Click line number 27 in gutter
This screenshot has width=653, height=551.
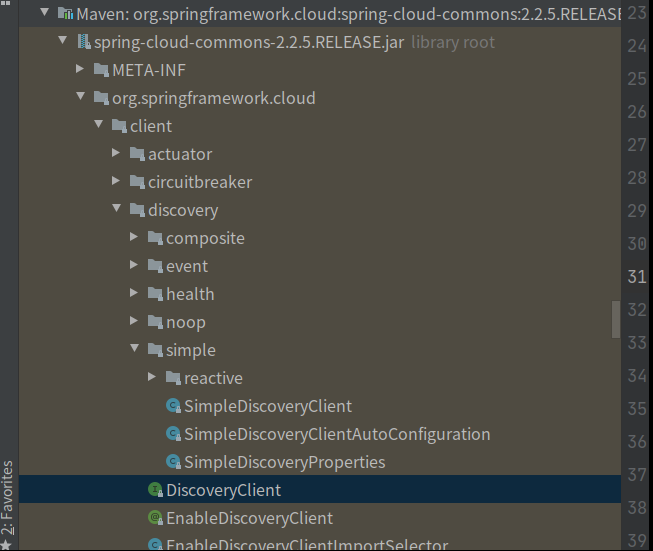[637, 145]
